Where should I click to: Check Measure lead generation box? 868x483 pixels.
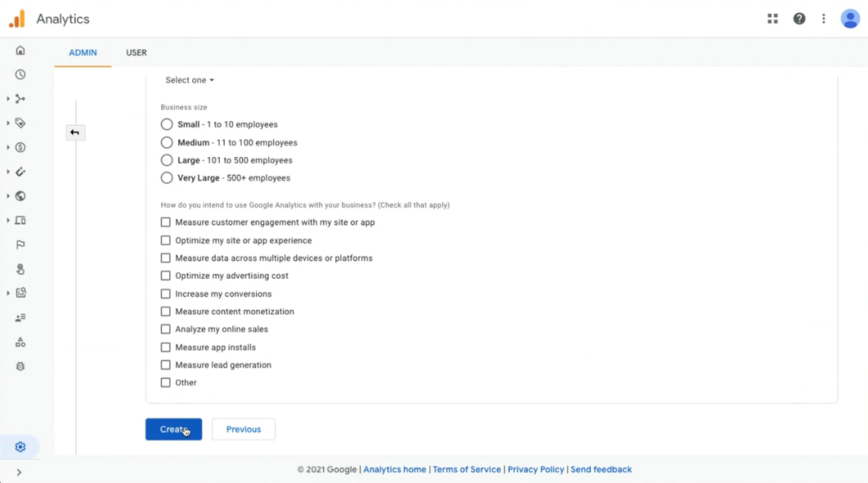[166, 365]
